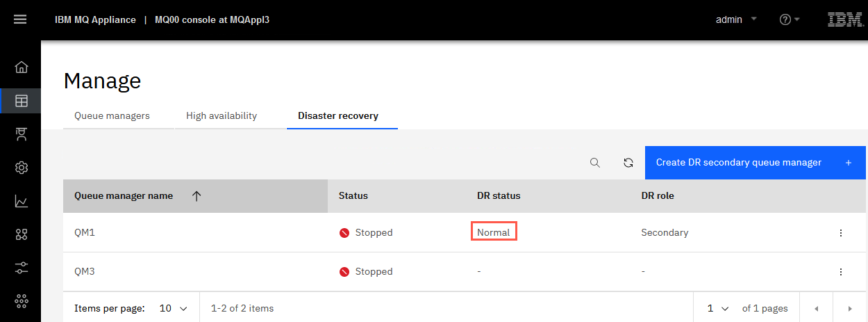Viewport: 868px width, 322px height.
Task: Open the sliders configuration sidebar icon
Action: click(x=21, y=267)
